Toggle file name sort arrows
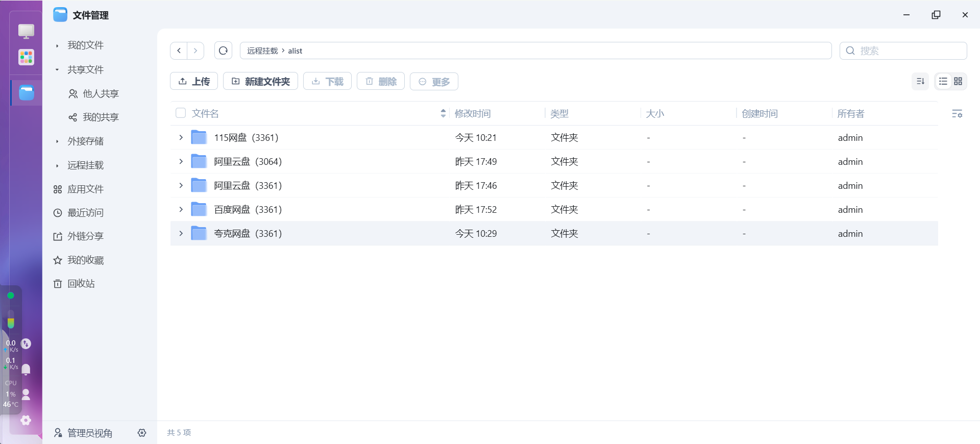980x444 pixels. pos(443,113)
